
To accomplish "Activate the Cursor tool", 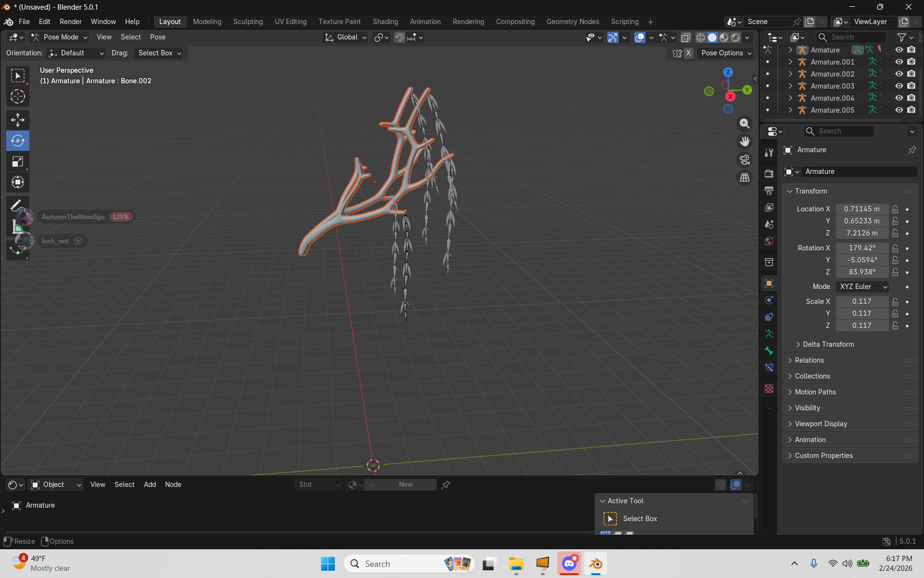I will pos(17,97).
